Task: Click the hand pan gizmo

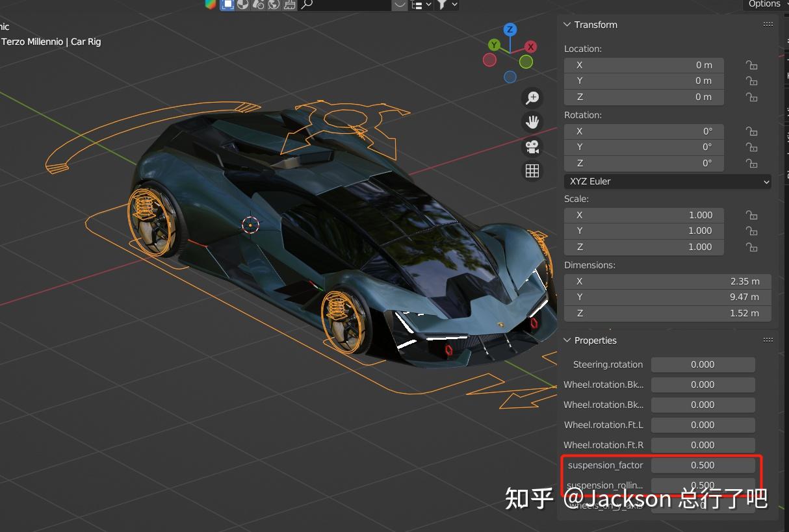Action: pyautogui.click(x=532, y=122)
